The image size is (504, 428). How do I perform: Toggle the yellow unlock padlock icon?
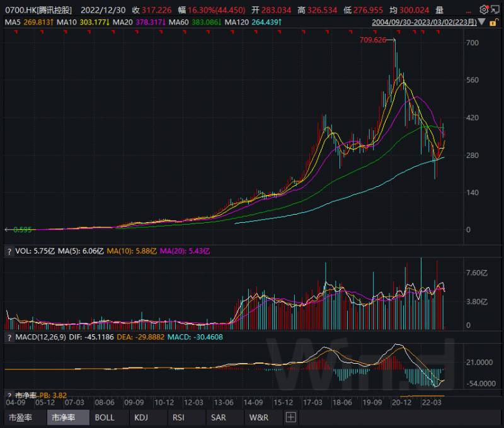click(493, 22)
